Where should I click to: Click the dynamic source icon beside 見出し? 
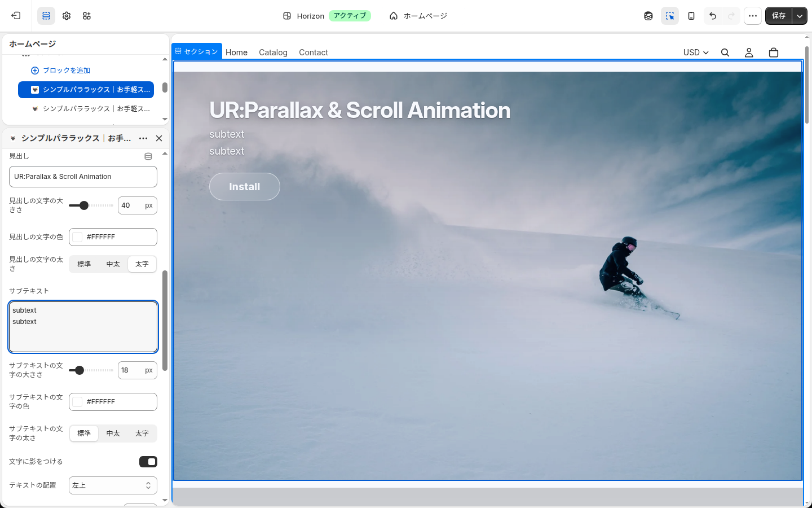pos(148,156)
